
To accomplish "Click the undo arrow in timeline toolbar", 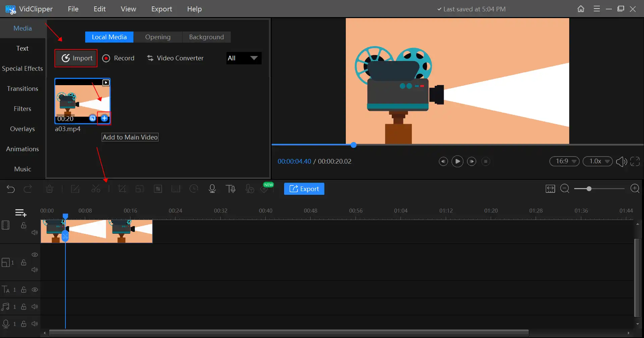I will [x=11, y=189].
